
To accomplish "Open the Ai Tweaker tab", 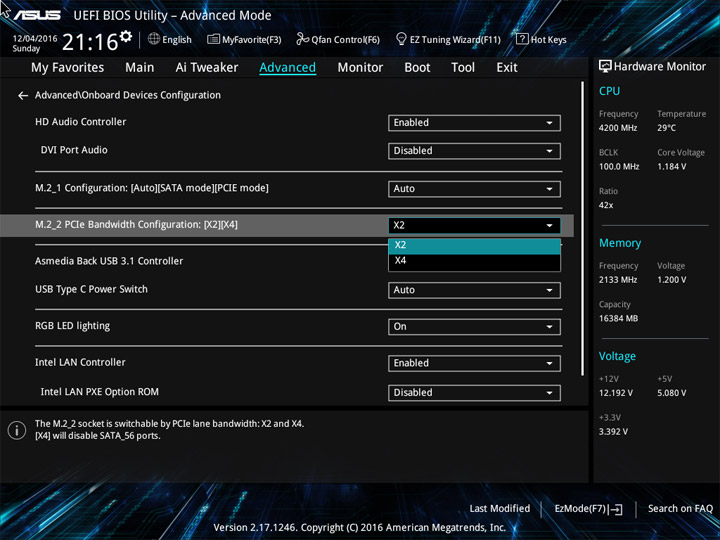I will [x=207, y=68].
